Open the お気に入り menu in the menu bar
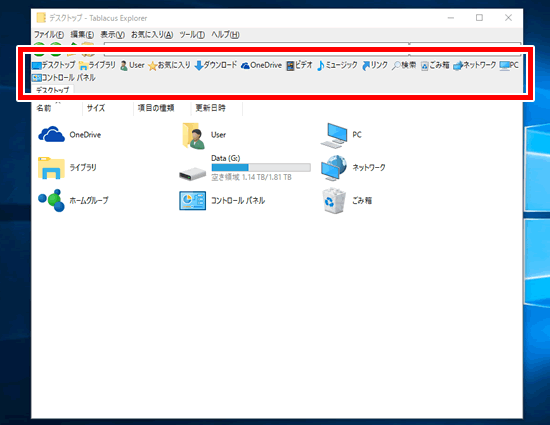Viewport: 550px width, 425px height. tap(152, 35)
